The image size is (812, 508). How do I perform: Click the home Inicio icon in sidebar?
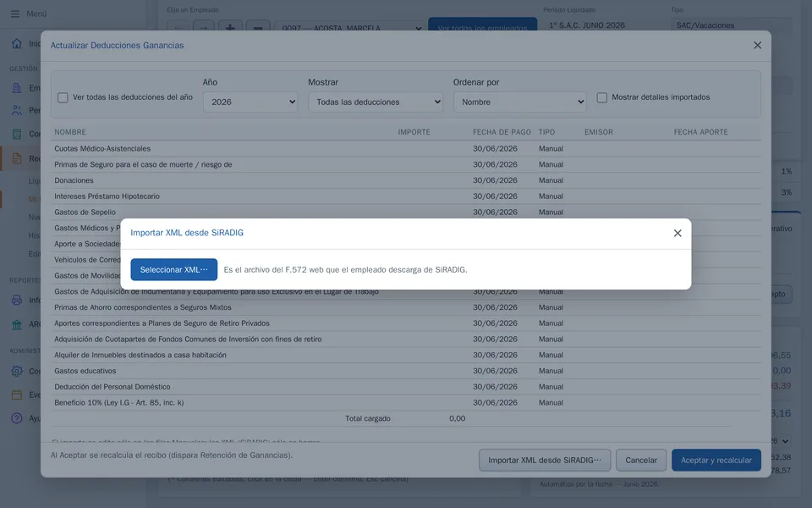click(x=17, y=43)
